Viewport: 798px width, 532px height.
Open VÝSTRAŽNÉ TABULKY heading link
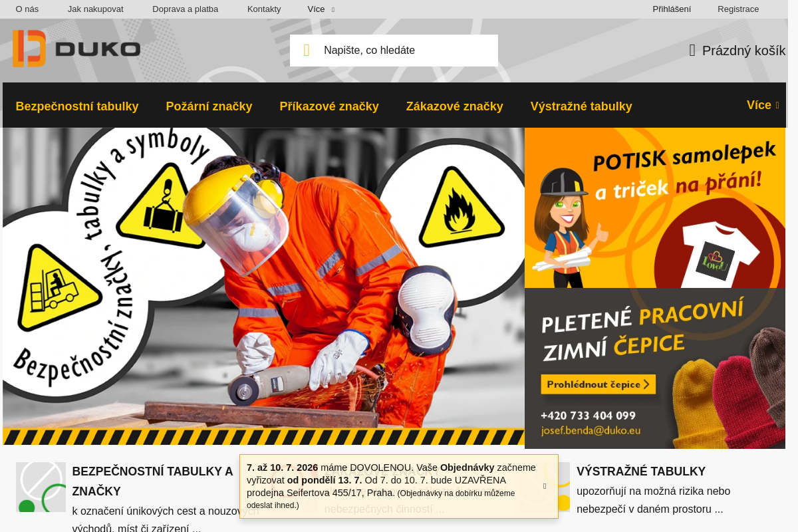click(x=641, y=471)
